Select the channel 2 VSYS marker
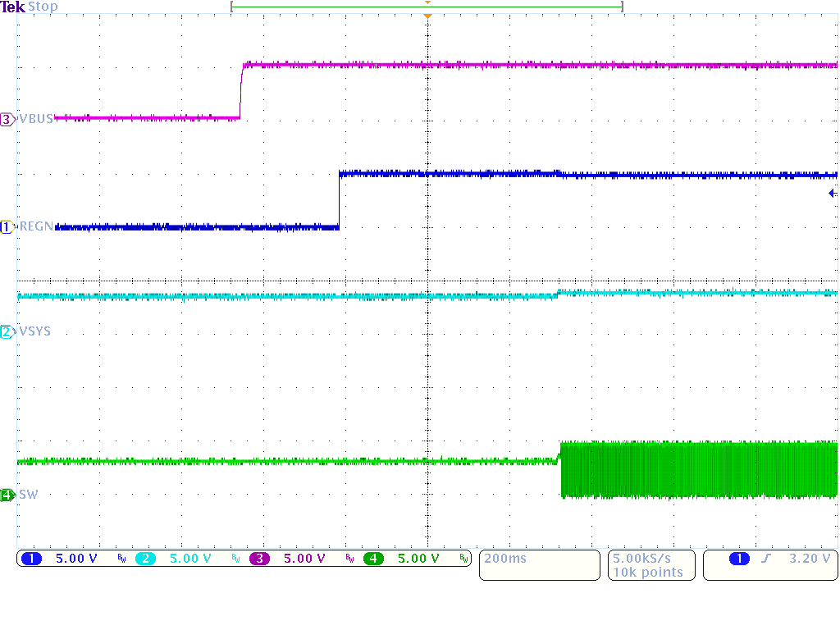 pos(7,331)
